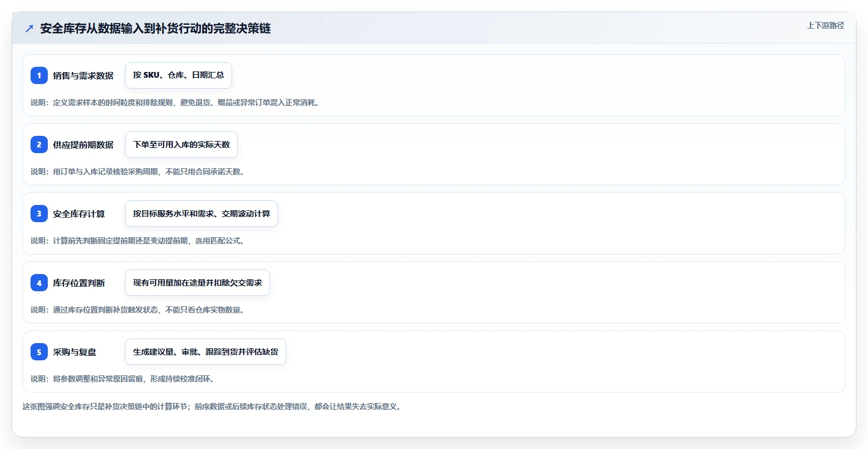Image resolution: width=868 pixels, height=449 pixels.
Task: Click the step 2 number badge
Action: [x=39, y=144]
